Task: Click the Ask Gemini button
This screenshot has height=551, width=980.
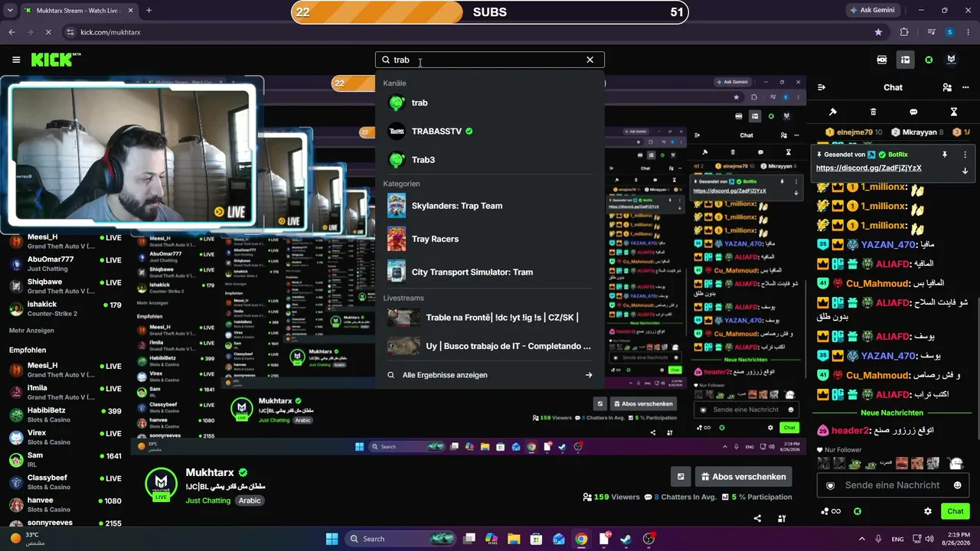Action: pos(873,10)
